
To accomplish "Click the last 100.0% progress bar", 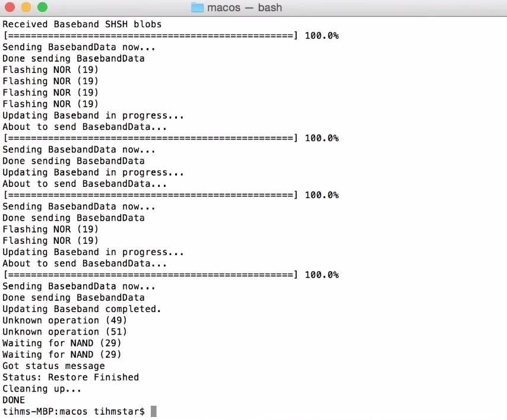I will coord(171,275).
